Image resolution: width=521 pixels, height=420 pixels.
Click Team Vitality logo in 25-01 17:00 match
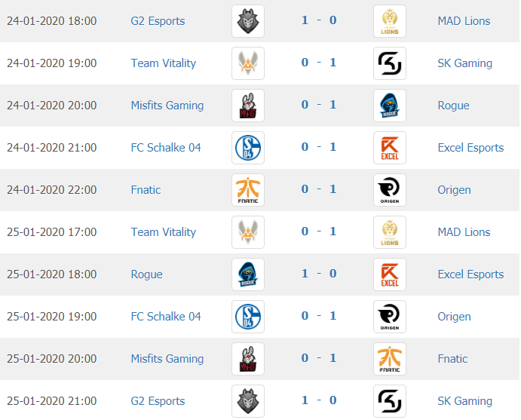click(x=248, y=232)
